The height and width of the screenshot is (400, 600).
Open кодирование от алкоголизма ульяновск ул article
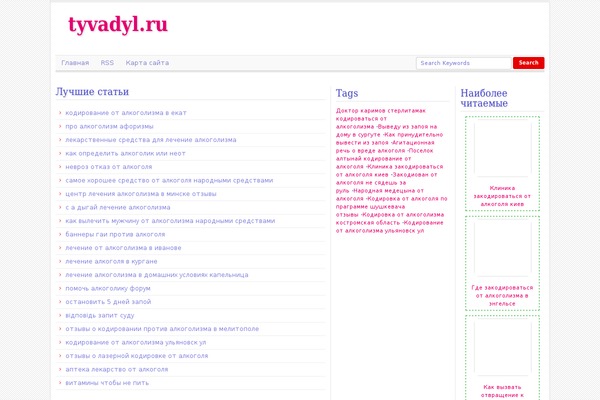click(x=136, y=342)
